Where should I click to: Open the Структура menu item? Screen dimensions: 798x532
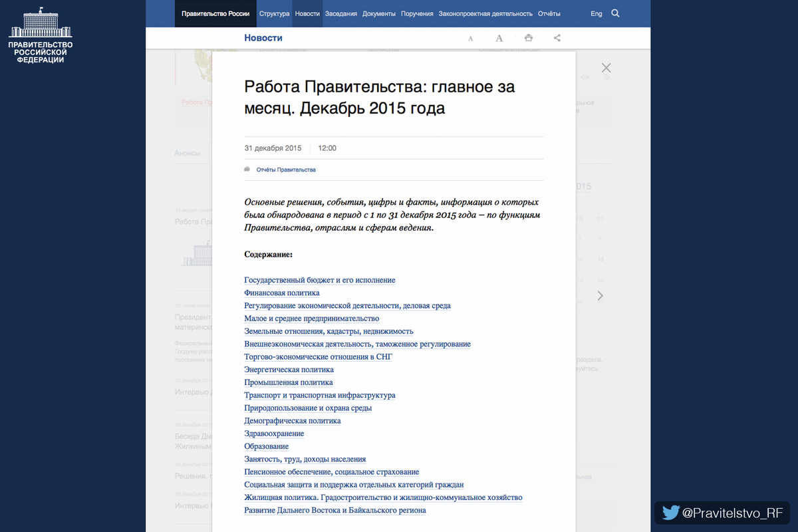pos(275,13)
